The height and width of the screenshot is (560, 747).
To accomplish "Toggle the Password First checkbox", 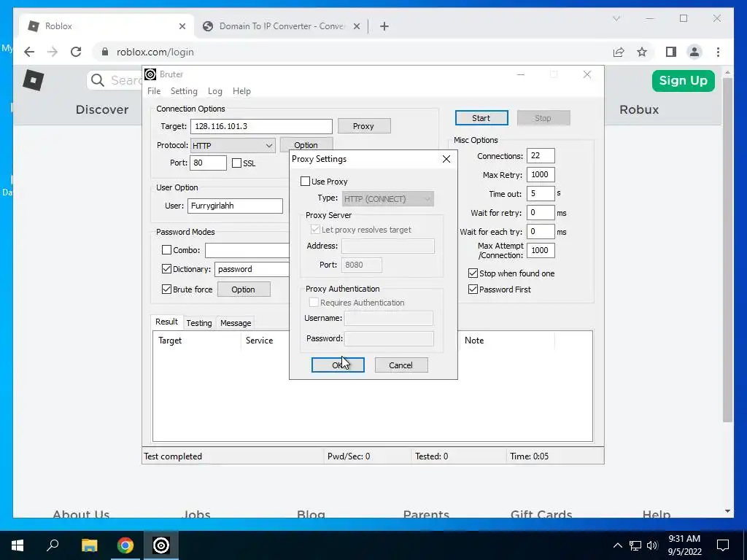I will [473, 289].
